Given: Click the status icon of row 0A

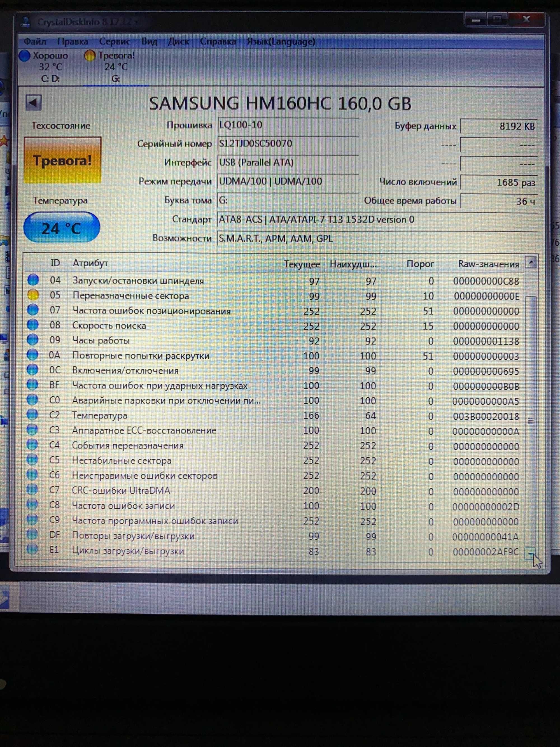Looking at the screenshot, I should [33, 355].
